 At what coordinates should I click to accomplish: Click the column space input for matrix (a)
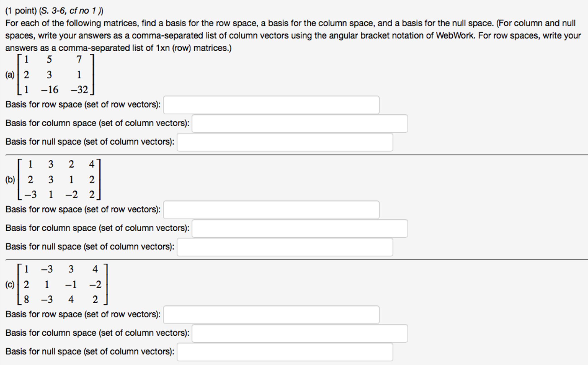299,124
